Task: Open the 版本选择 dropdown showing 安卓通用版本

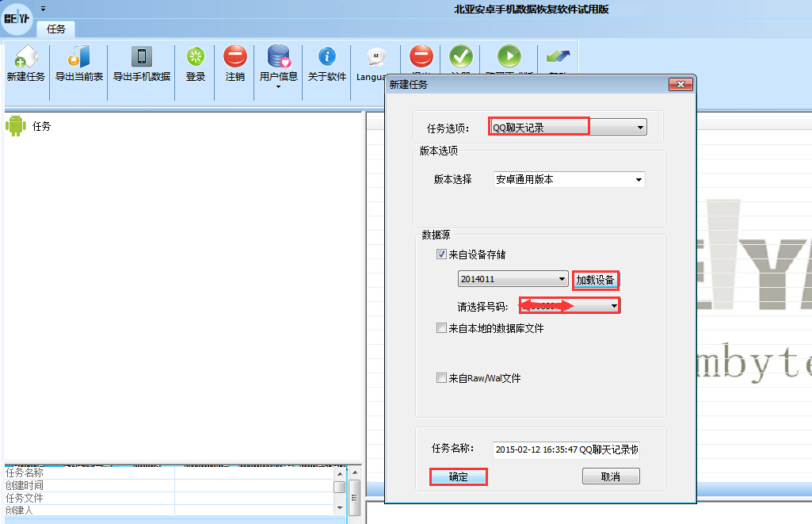Action: point(569,179)
